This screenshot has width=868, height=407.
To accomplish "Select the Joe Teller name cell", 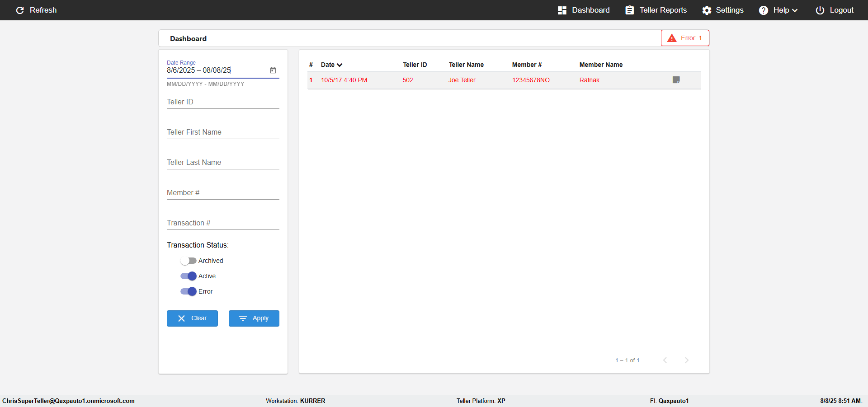I will [x=462, y=80].
